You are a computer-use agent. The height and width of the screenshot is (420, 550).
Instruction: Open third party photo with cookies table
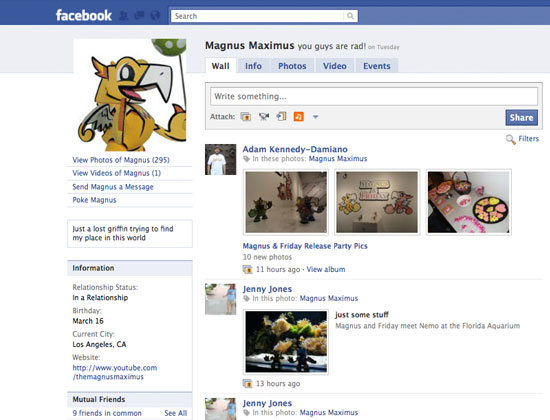point(469,202)
